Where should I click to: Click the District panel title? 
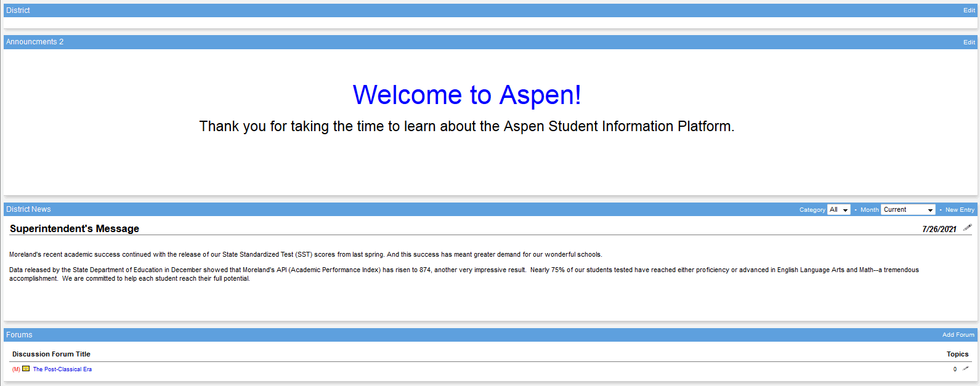tap(18, 10)
